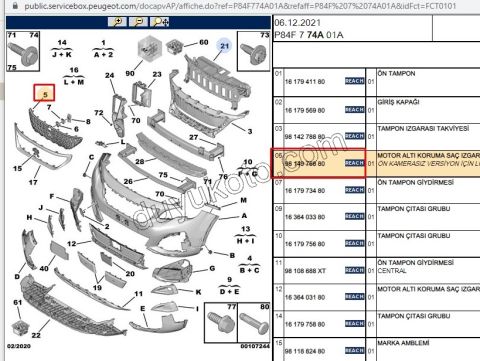Click the bolt thumbnail labeled 80
The height and width of the screenshot is (361, 480).
click(x=253, y=322)
